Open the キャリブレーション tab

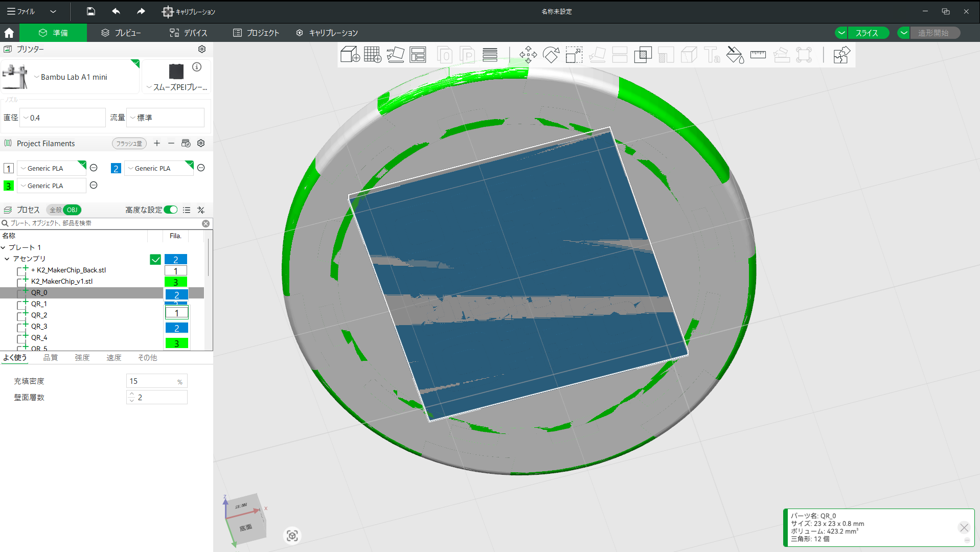click(x=327, y=33)
